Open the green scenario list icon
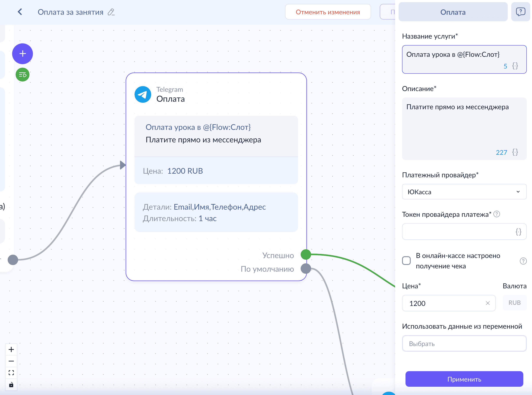The width and height of the screenshot is (532, 395). pos(23,75)
